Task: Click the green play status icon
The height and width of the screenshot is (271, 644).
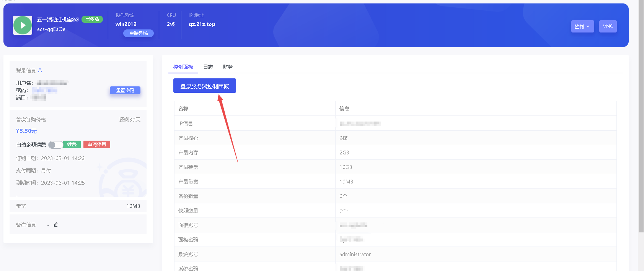Action: click(23, 25)
